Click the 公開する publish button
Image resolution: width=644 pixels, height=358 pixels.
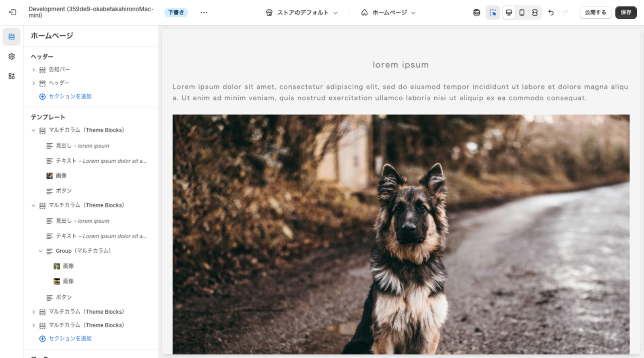pyautogui.click(x=595, y=12)
